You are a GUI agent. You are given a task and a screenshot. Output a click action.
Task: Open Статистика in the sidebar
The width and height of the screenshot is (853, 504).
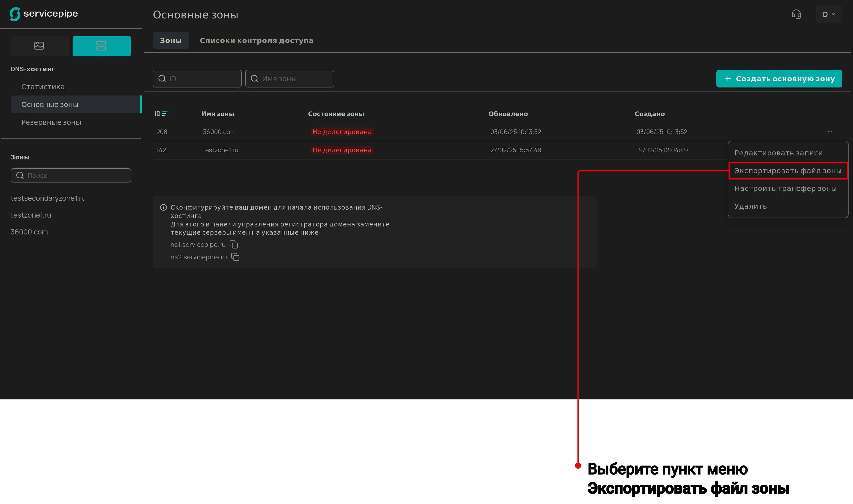(43, 87)
